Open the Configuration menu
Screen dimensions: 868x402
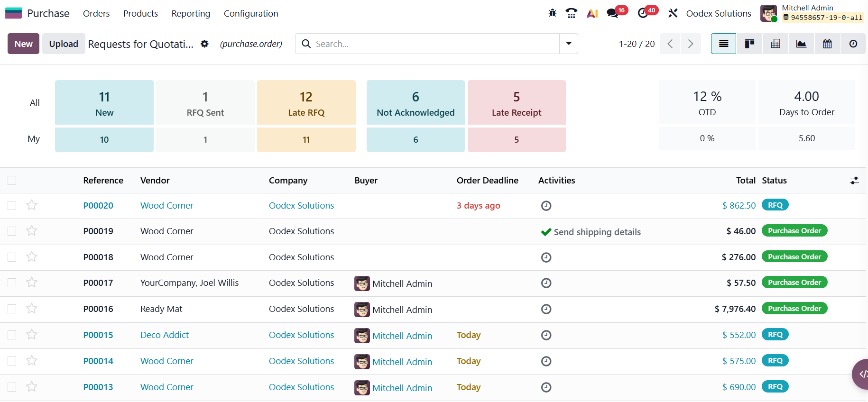[x=251, y=14]
